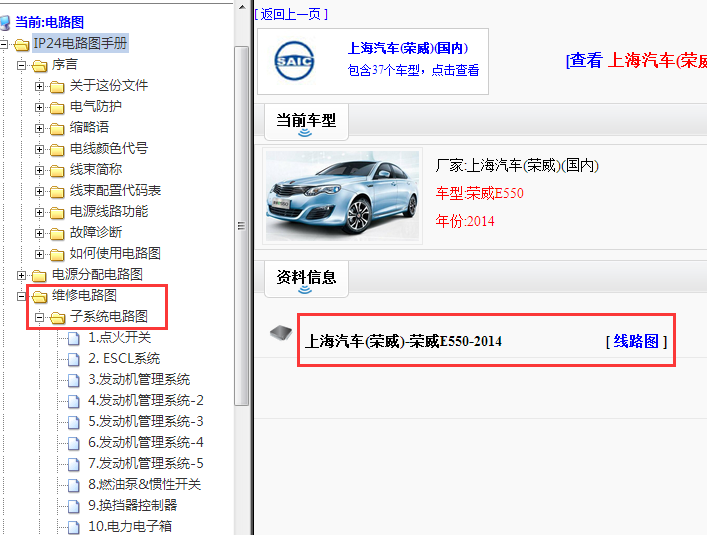Image resolution: width=707 pixels, height=535 pixels.
Task: Click the 返回上一页 link
Action: click(x=291, y=14)
